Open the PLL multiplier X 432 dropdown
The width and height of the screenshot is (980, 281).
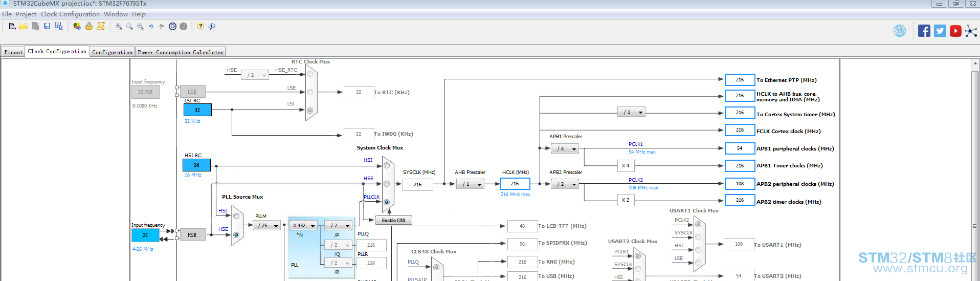303,226
